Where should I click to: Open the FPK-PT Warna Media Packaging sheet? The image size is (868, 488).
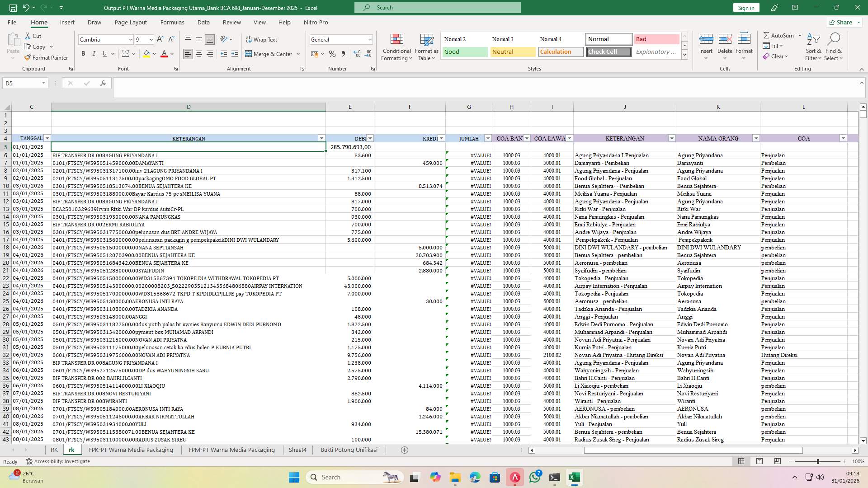[131, 450]
